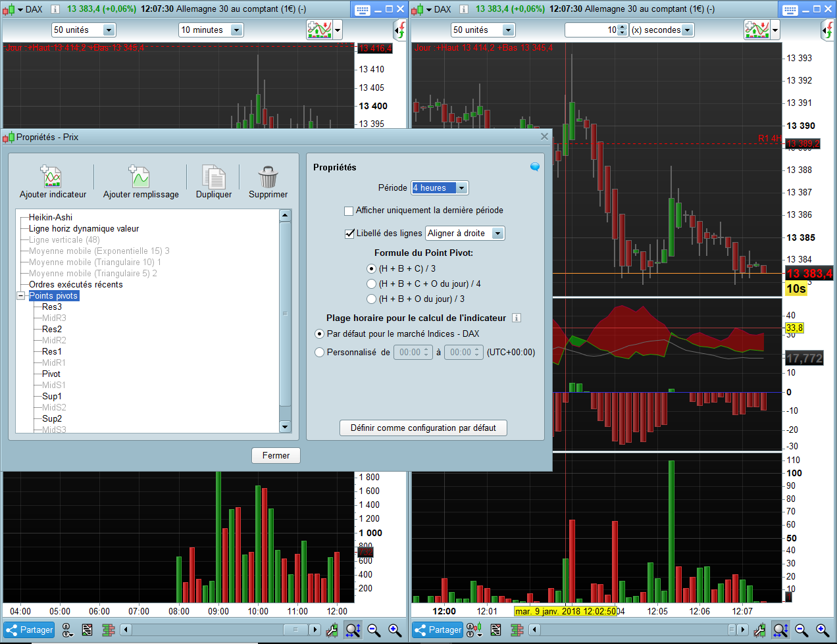Open the indicators icon in right chart toolbar
Viewport: 837px width, 644px height.
757,30
